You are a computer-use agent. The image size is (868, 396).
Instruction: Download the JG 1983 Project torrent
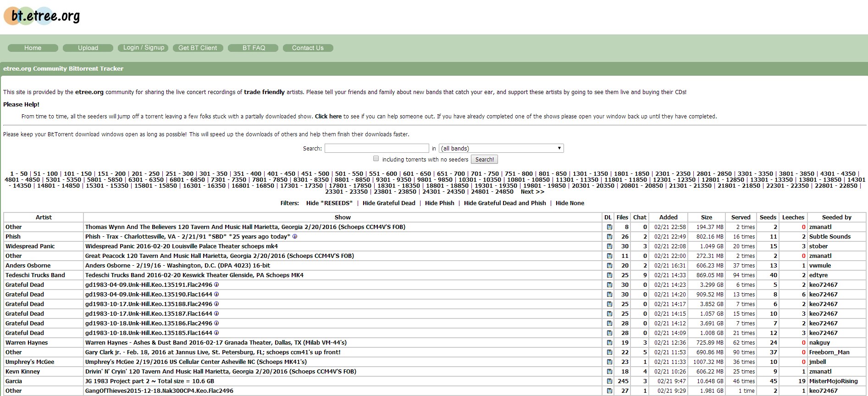click(609, 381)
